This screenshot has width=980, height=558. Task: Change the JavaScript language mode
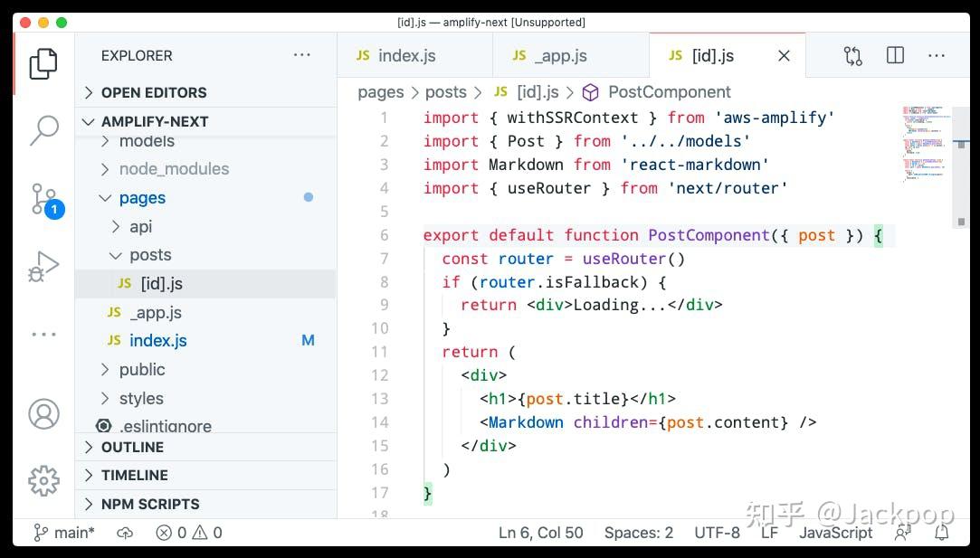click(835, 533)
